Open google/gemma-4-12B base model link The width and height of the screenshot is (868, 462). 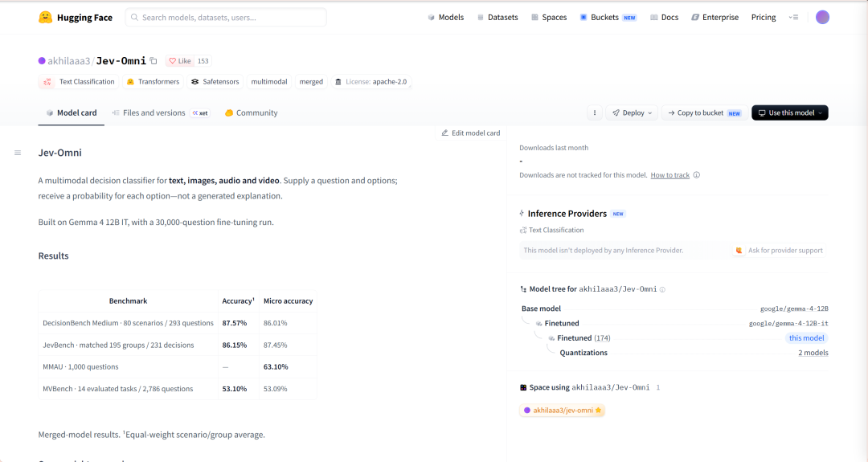794,309
